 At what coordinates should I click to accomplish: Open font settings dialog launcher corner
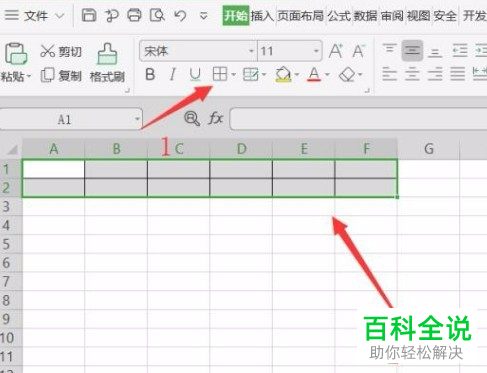pos(367,90)
